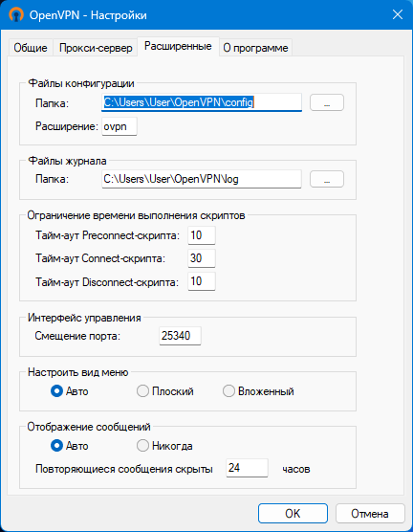Screen dimensions: 413x532
Task: Choose Никогда for message display
Action: pyautogui.click(x=164, y=446)
